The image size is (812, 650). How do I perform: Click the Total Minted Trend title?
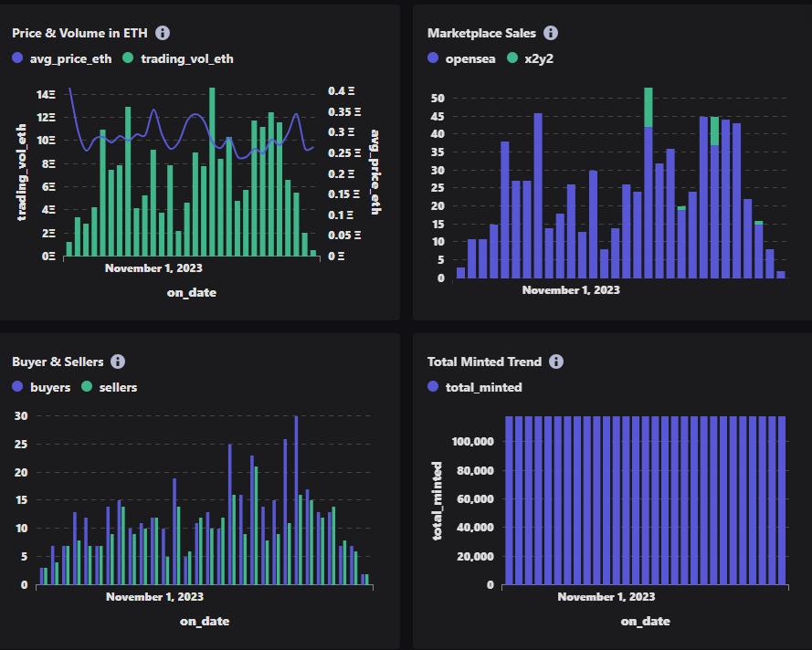(x=484, y=362)
